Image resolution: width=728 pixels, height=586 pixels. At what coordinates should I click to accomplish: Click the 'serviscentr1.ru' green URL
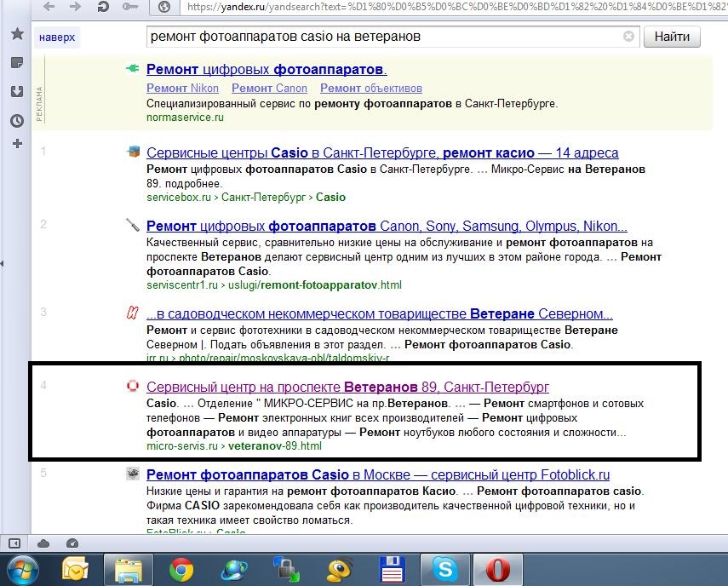click(x=182, y=285)
